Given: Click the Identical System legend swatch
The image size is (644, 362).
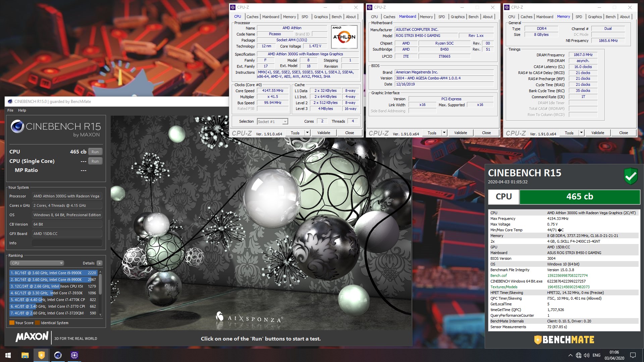Looking at the screenshot, I should 37,323.
